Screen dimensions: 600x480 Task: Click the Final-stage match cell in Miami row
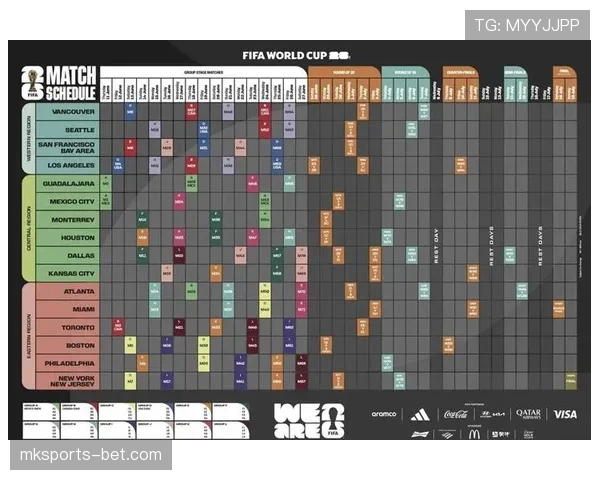(559, 309)
